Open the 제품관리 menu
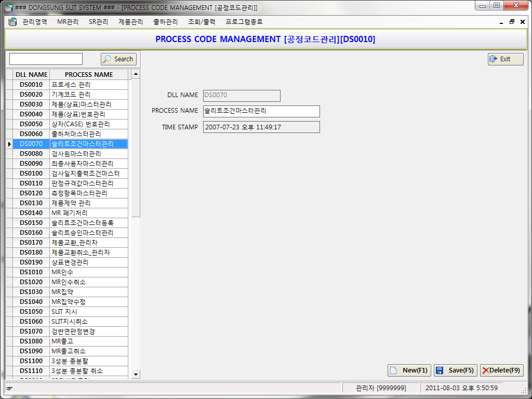The width and height of the screenshot is (532, 399). [x=130, y=22]
